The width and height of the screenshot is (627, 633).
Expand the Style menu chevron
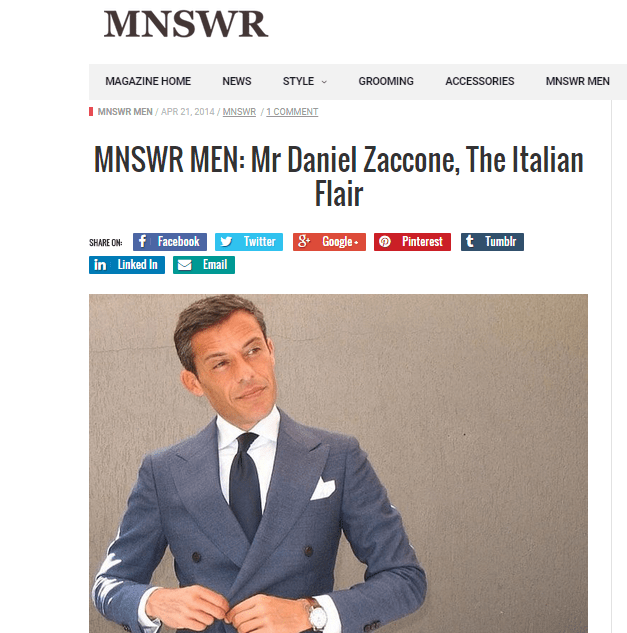(x=324, y=82)
